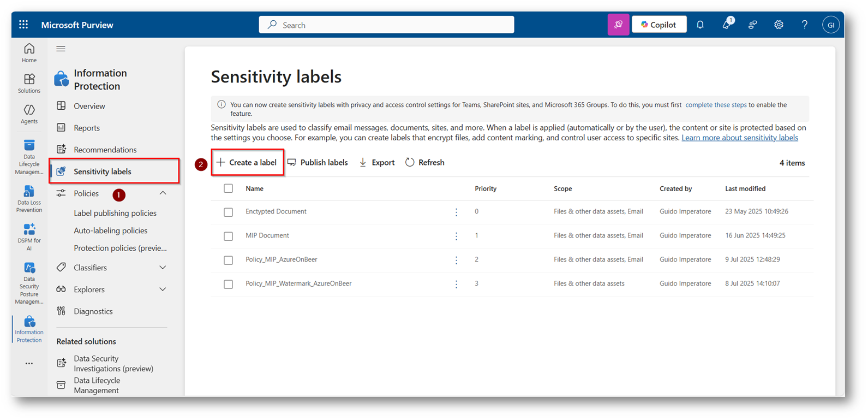868x420 pixels.
Task: Open Agents in left rail
Action: 29,114
